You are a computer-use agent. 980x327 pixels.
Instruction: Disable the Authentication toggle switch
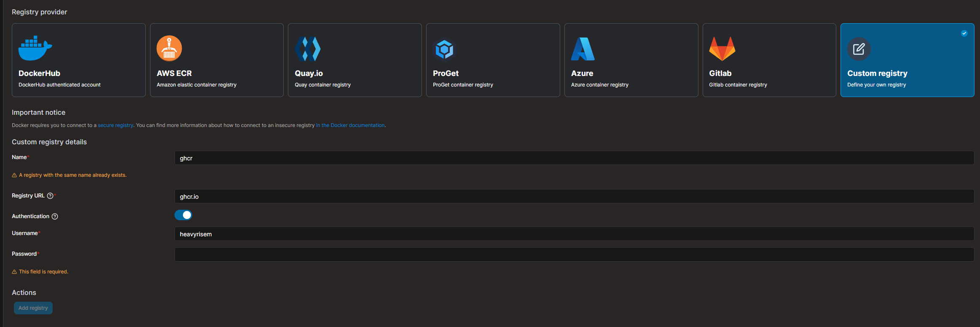[183, 215]
